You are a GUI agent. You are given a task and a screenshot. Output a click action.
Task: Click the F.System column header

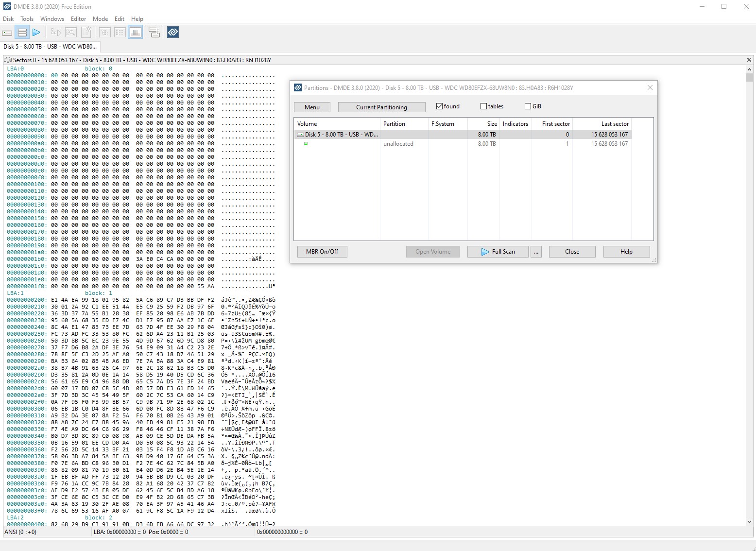click(x=447, y=124)
